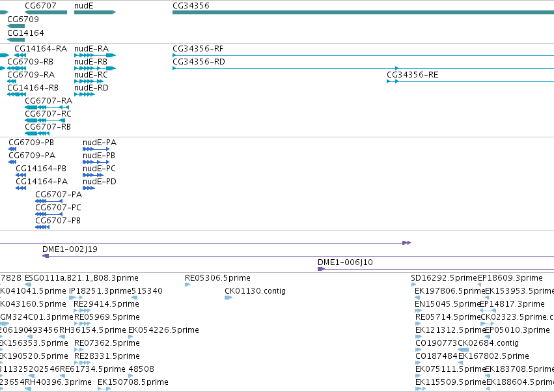Click the EP14817.3prime EST label

(x=512, y=304)
